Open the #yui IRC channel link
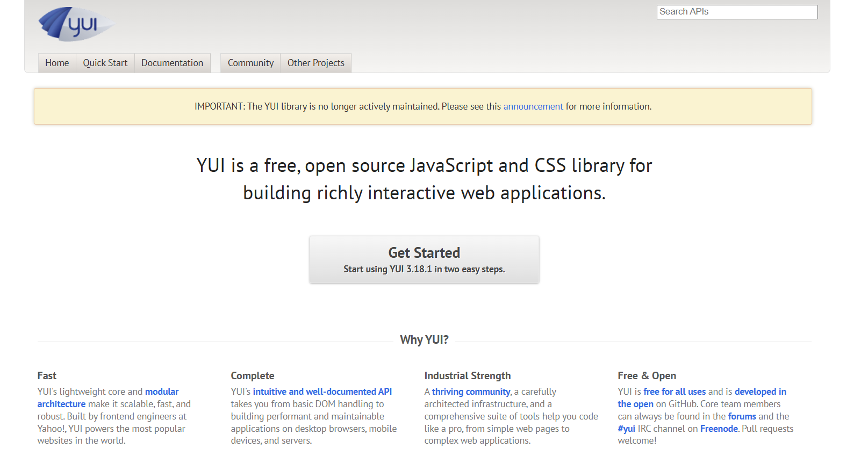 point(626,429)
